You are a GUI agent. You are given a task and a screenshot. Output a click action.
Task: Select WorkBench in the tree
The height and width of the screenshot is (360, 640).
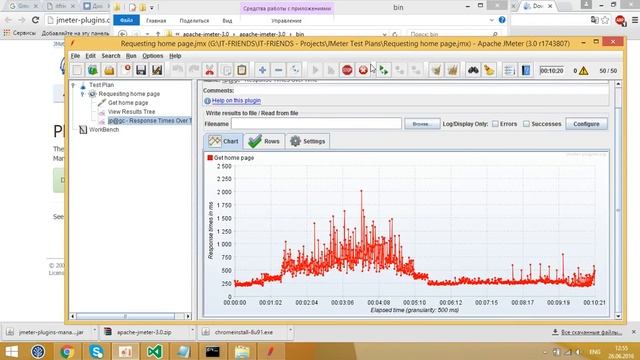click(x=104, y=130)
